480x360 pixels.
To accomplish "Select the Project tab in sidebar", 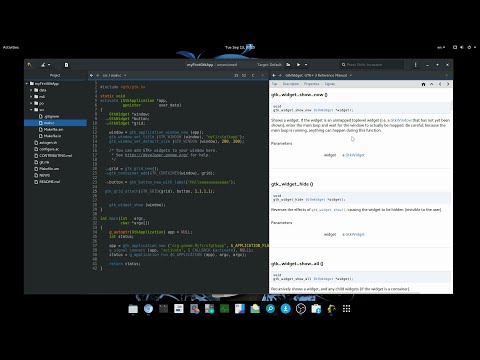I will tap(55, 75).
